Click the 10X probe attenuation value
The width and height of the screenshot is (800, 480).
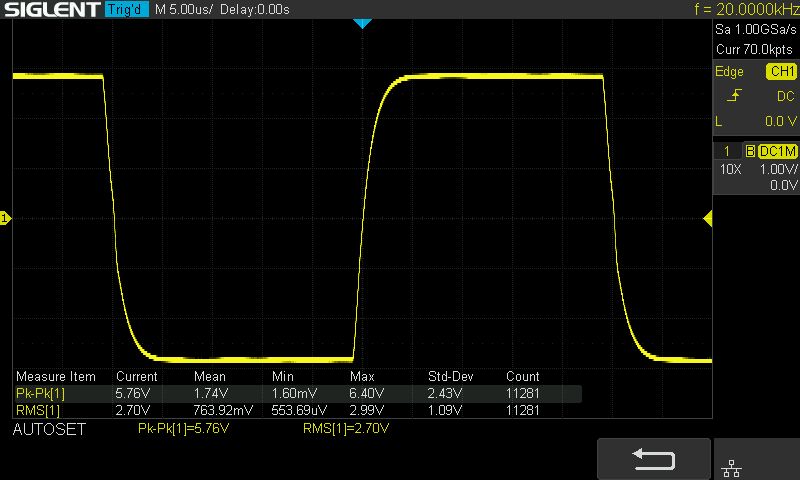coord(731,169)
